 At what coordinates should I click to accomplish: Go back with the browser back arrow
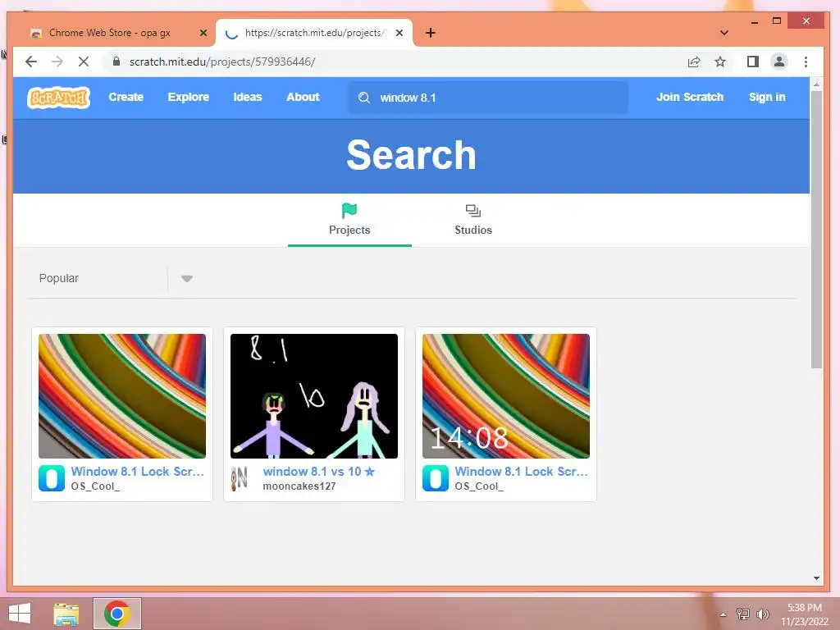(31, 62)
